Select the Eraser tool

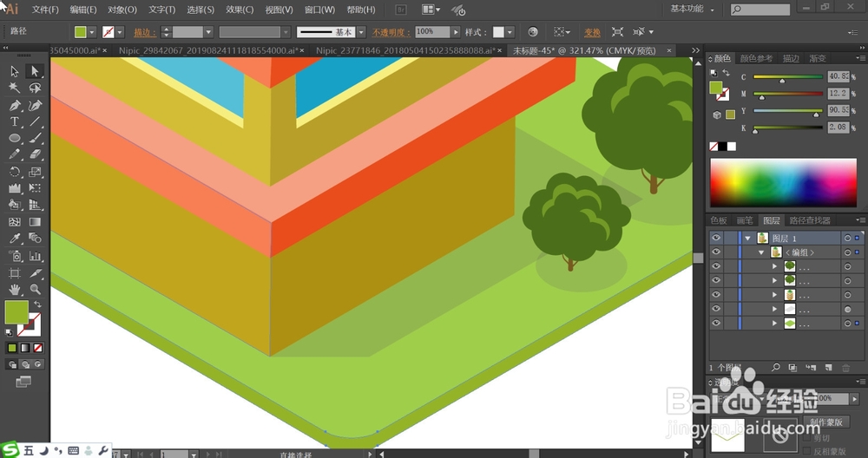35,155
